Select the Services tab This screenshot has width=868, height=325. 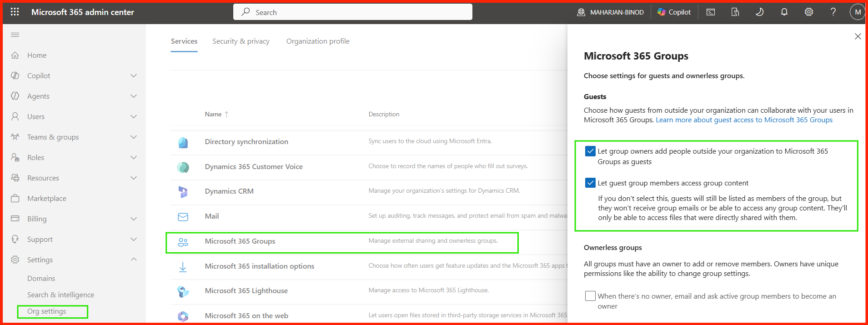coord(184,41)
